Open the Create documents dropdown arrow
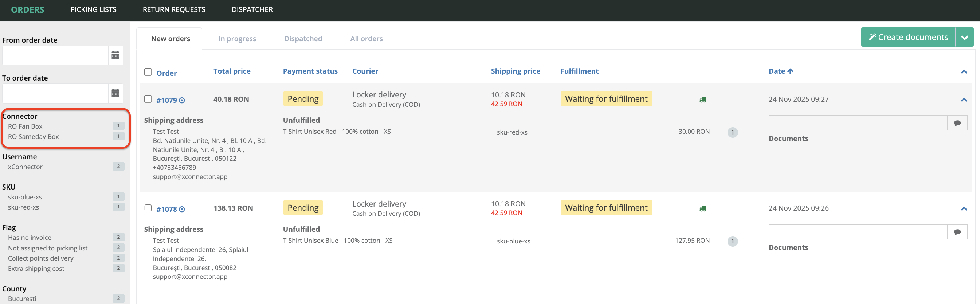The height and width of the screenshot is (304, 980). pos(964,37)
